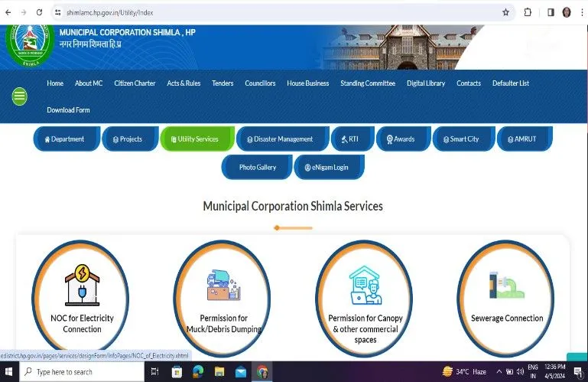Select the Permission for Canopy service icon
Screen dimensions: 588x382
click(365, 284)
